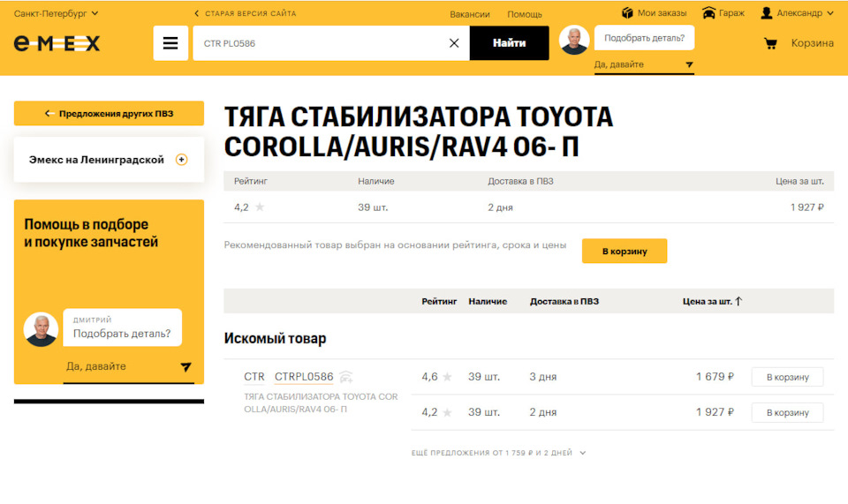
Task: Add the 1 927 ₽ offer in the offers list to the cart
Action: click(x=787, y=412)
